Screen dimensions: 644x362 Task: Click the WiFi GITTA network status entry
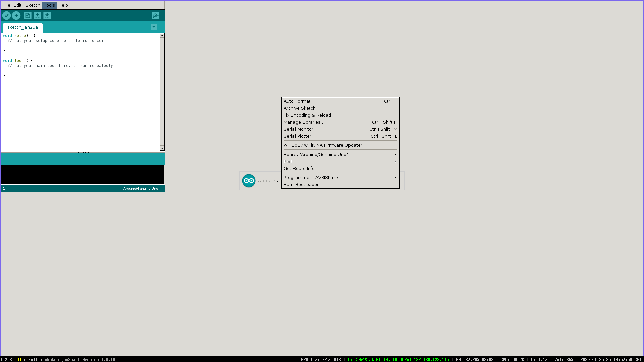click(398, 359)
